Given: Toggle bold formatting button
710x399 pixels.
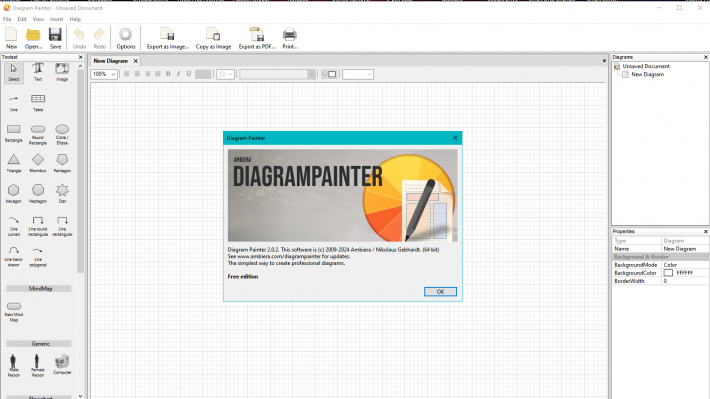Looking at the screenshot, I should [168, 74].
